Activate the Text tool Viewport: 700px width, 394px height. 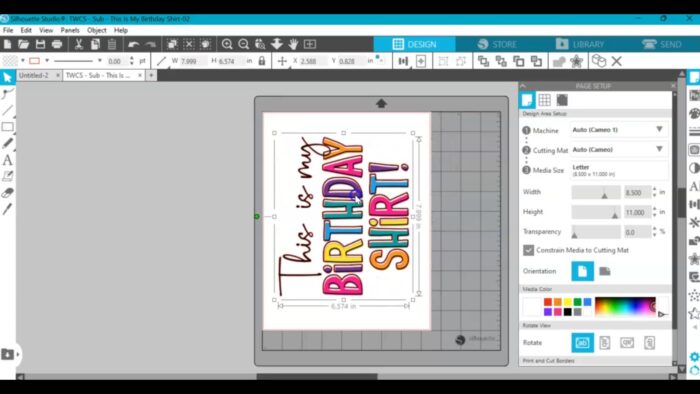[7, 160]
